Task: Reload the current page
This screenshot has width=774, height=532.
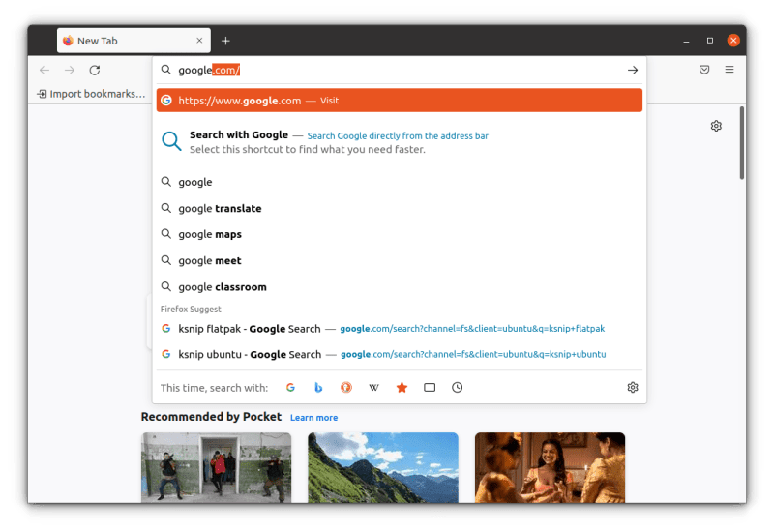Action: (95, 70)
